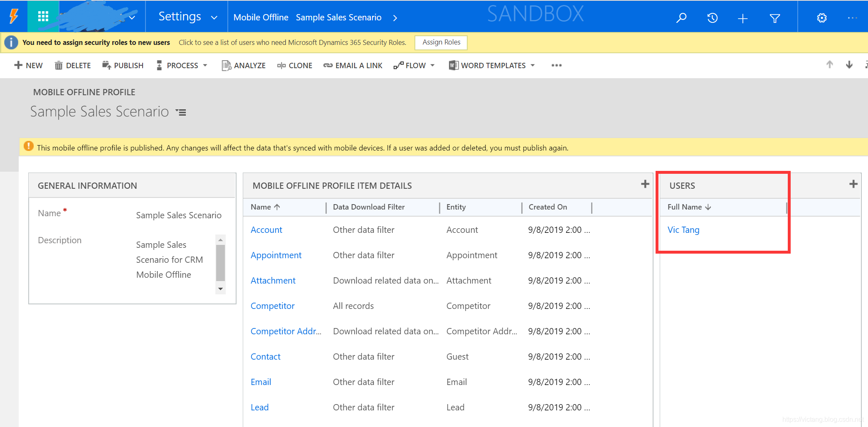
Task: Open the settings gear icon
Action: click(822, 18)
